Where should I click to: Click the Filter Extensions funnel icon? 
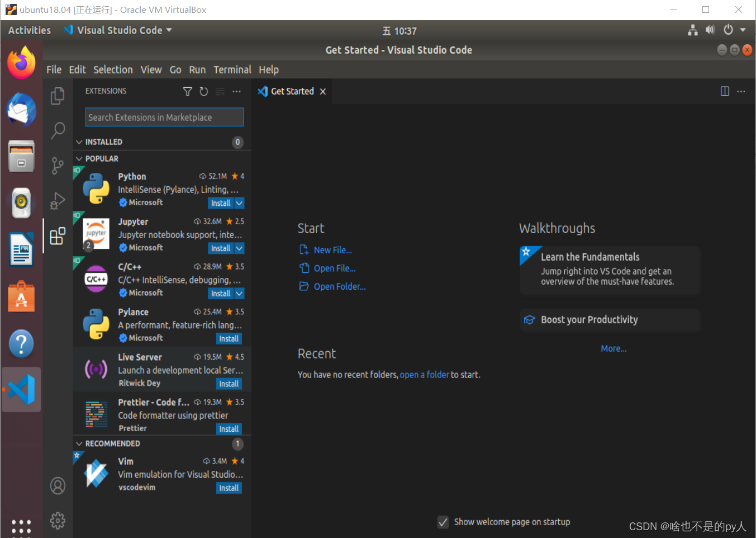(x=187, y=91)
